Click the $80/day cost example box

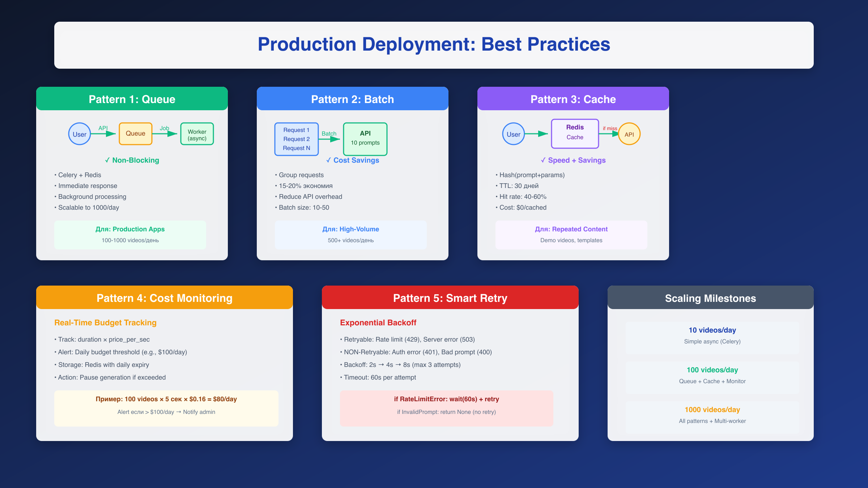166,408
